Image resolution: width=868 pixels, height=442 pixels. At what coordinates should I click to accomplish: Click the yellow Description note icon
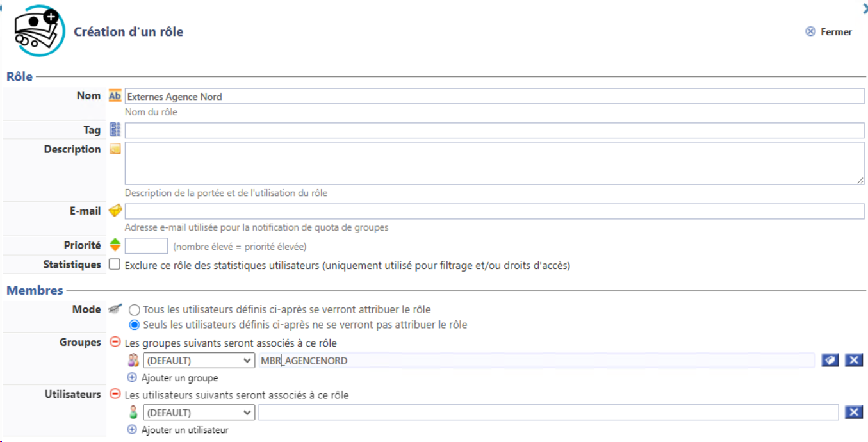point(115,149)
